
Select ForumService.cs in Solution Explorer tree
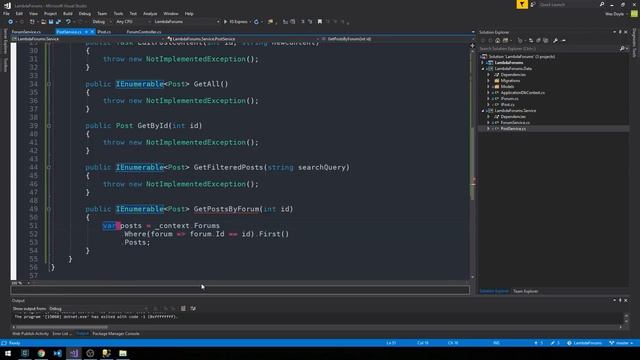pos(515,122)
